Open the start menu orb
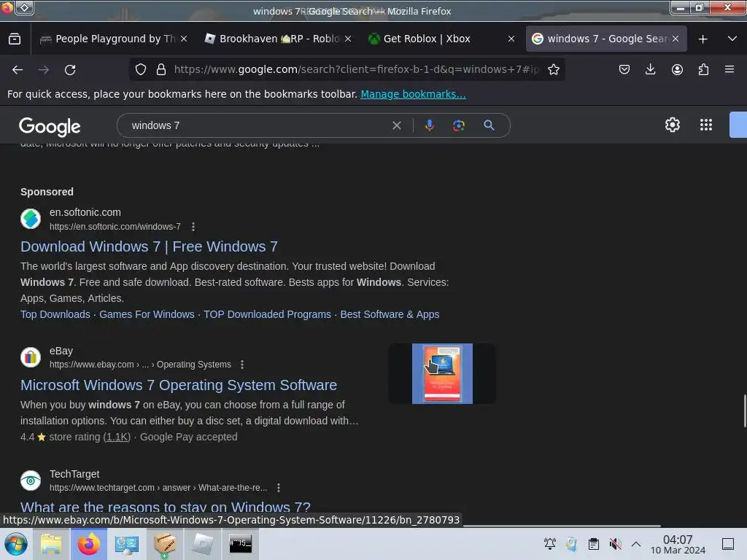The image size is (747, 560). pyautogui.click(x=16, y=544)
